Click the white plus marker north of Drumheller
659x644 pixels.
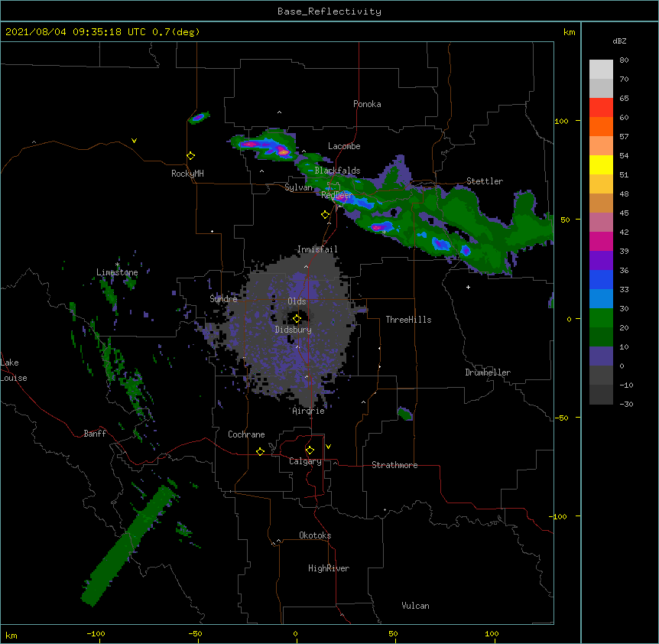pos(468,287)
